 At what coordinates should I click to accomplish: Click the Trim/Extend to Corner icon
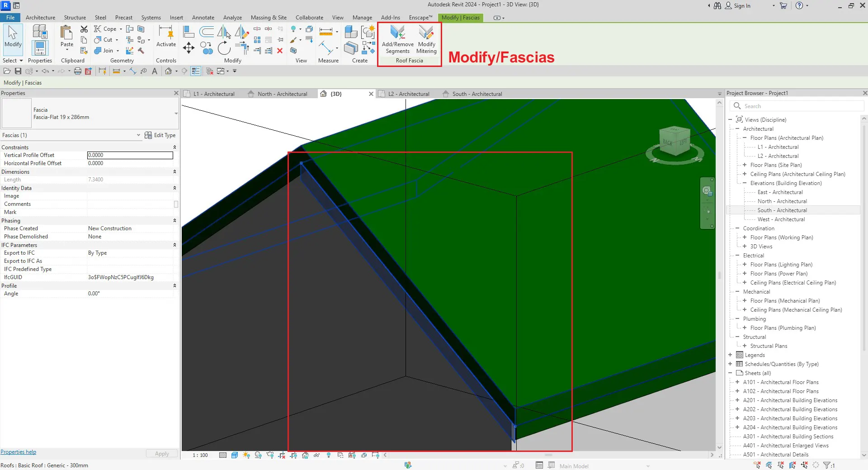(x=242, y=47)
